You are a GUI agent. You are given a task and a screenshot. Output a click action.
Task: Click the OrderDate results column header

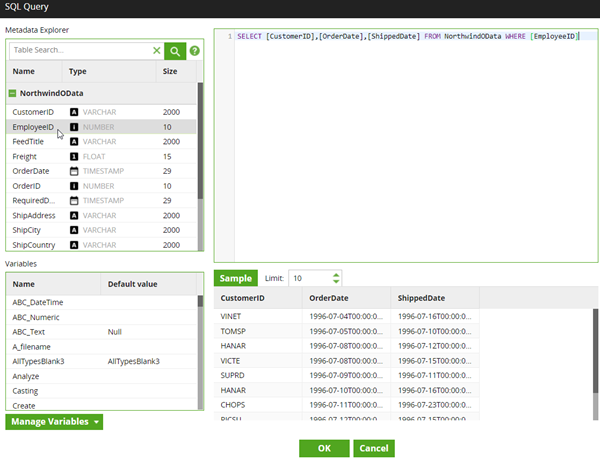[x=346, y=298]
